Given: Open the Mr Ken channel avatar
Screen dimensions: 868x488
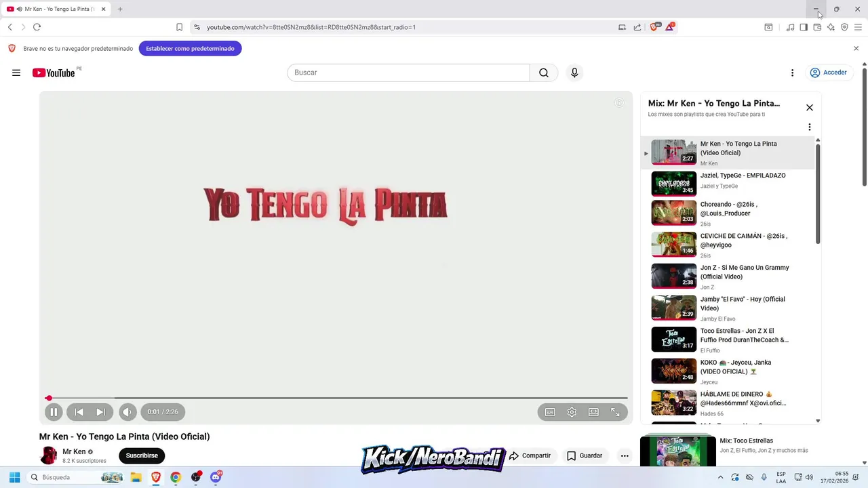Looking at the screenshot, I should point(49,455).
